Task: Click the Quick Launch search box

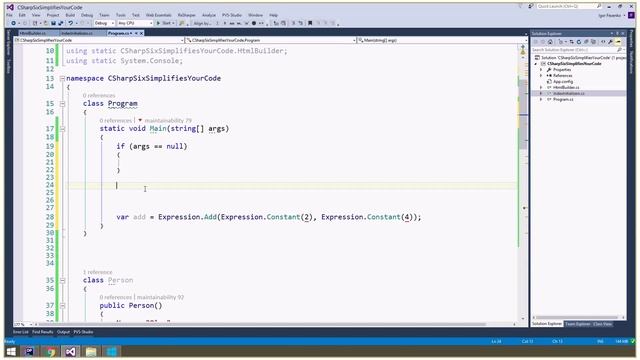Action: (569, 6)
